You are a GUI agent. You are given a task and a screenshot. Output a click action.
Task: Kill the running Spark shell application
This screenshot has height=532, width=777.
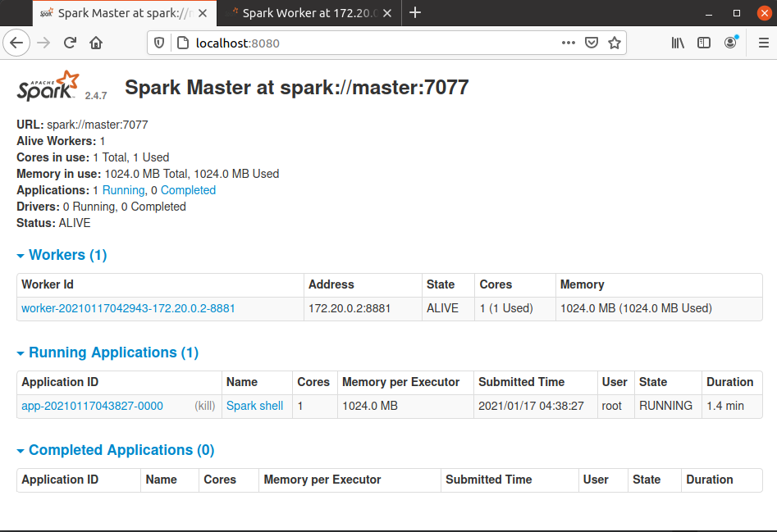click(204, 406)
